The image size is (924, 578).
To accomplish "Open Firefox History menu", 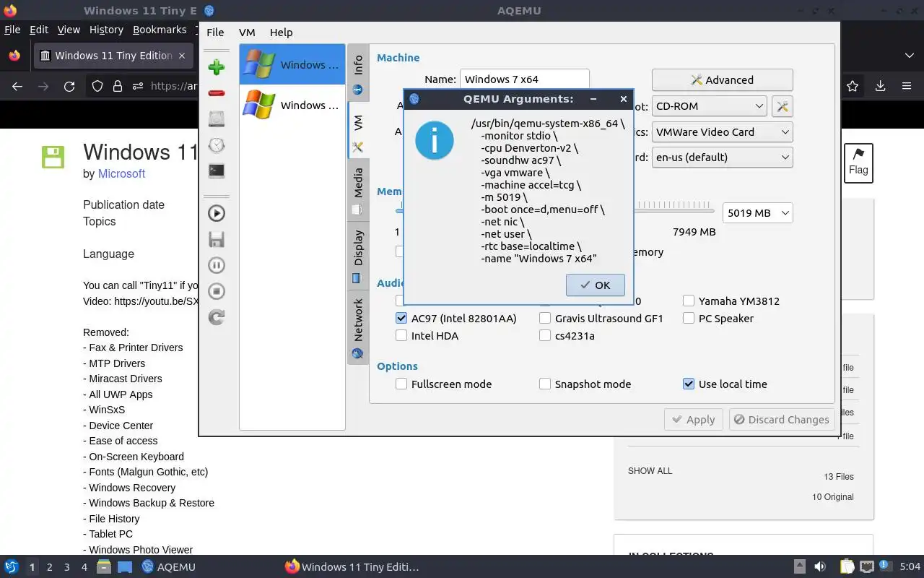I will (106, 30).
